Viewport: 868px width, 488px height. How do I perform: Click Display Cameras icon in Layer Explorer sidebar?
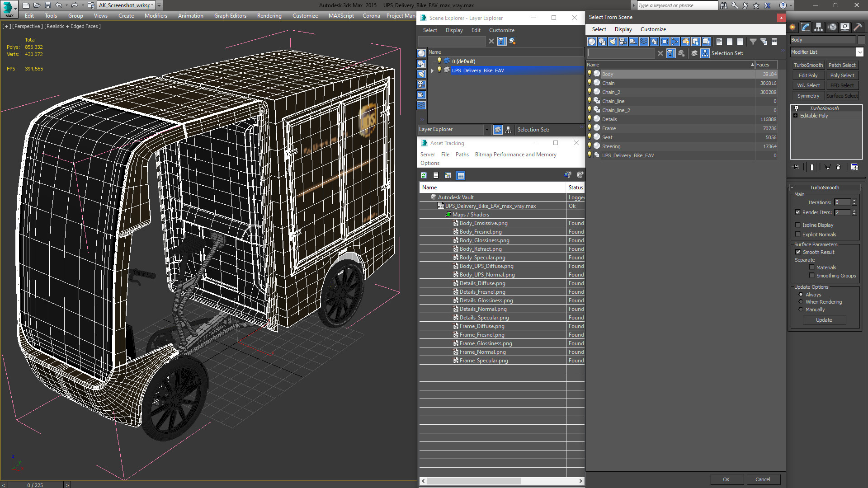pyautogui.click(x=421, y=84)
